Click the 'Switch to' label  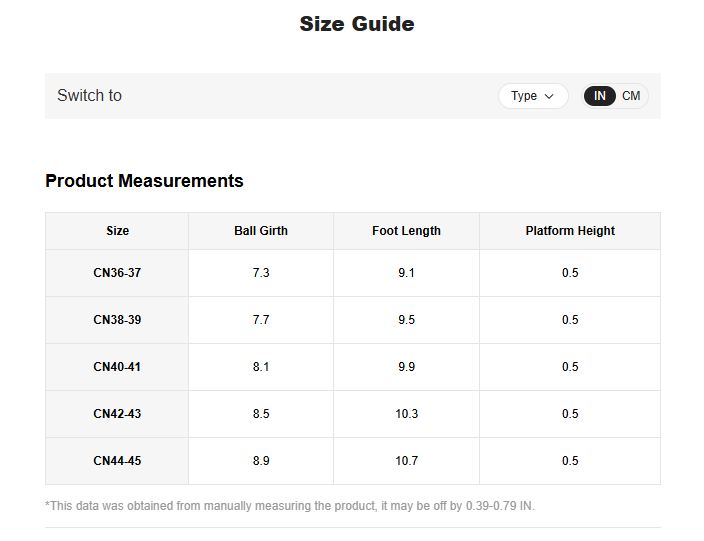point(89,96)
